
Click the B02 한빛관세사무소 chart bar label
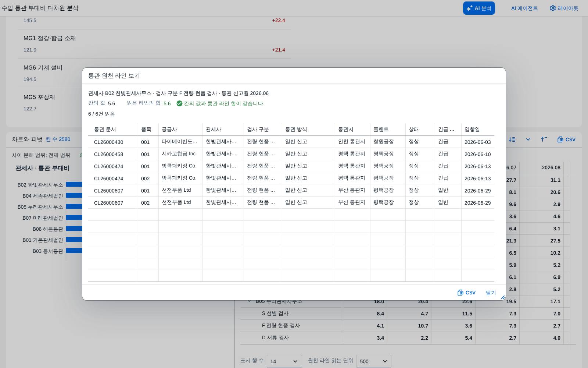click(40, 185)
